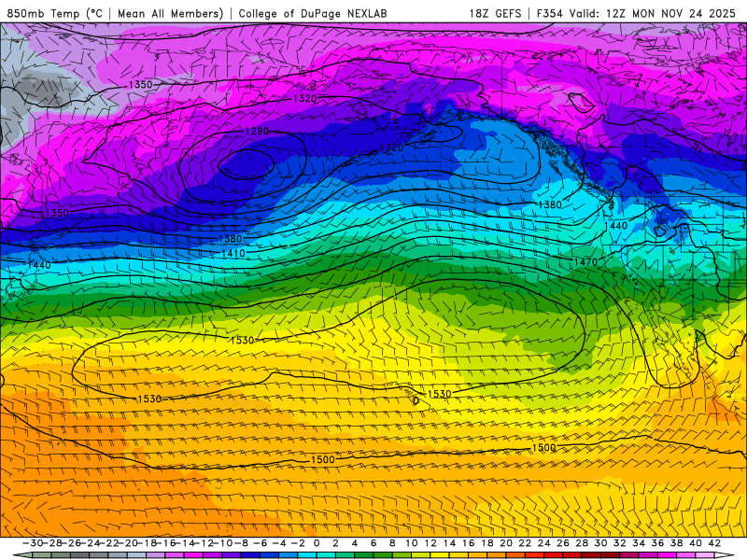The image size is (747, 560).
Task: Click the positive 30 value on color scale
Action: (x=600, y=543)
